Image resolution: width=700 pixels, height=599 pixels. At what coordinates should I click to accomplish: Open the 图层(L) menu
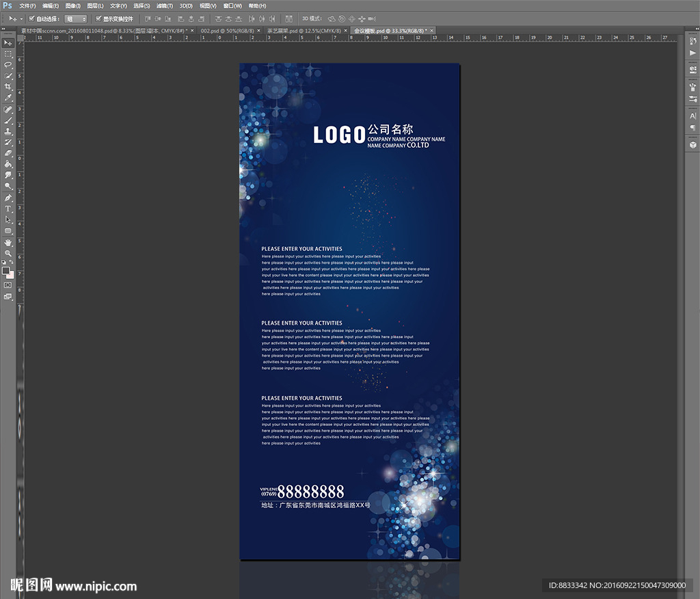[x=95, y=5]
